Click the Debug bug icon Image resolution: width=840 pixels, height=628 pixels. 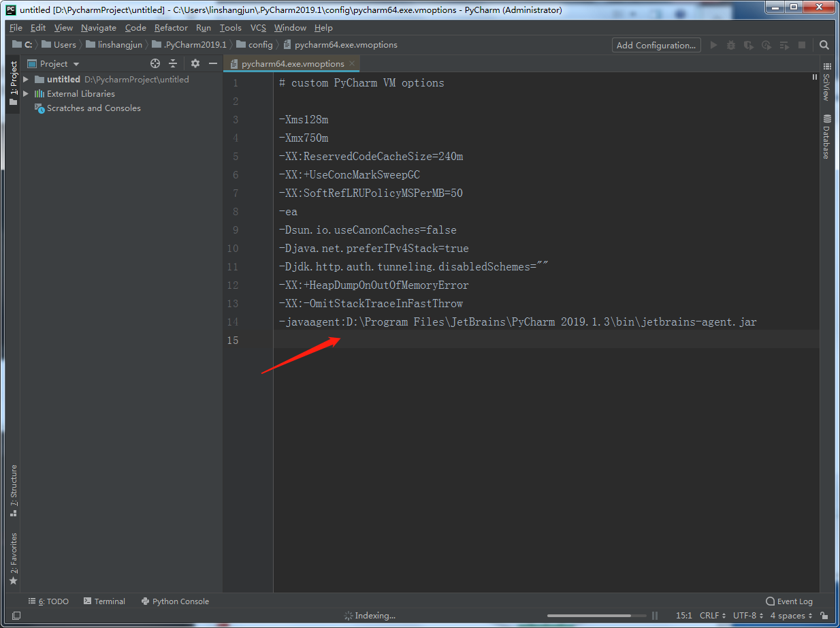click(731, 45)
